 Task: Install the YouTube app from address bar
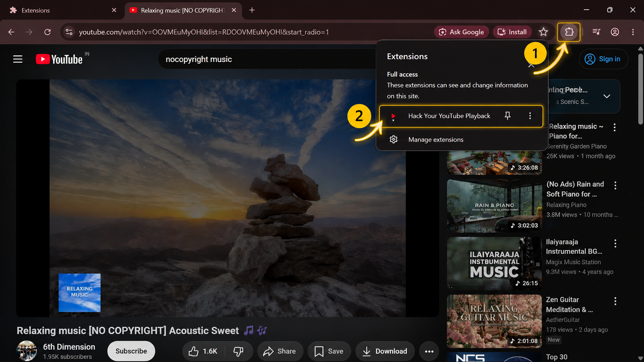(x=512, y=32)
